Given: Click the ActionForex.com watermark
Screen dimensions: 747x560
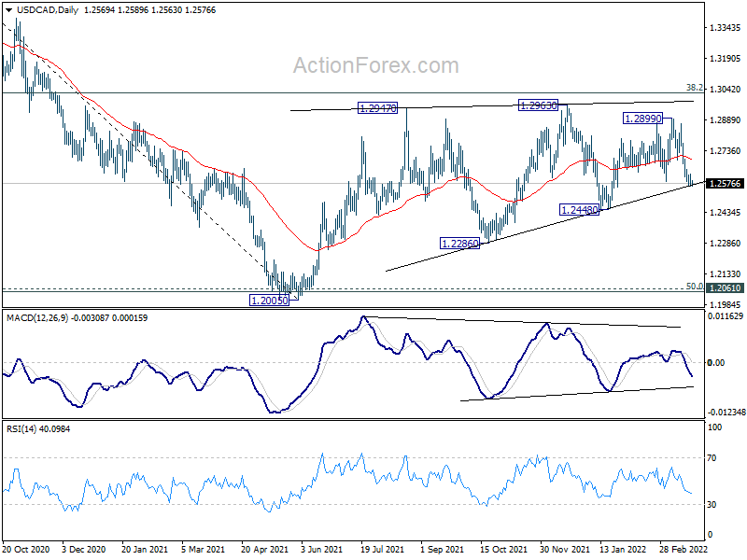Looking at the screenshot, I should pos(376,65).
